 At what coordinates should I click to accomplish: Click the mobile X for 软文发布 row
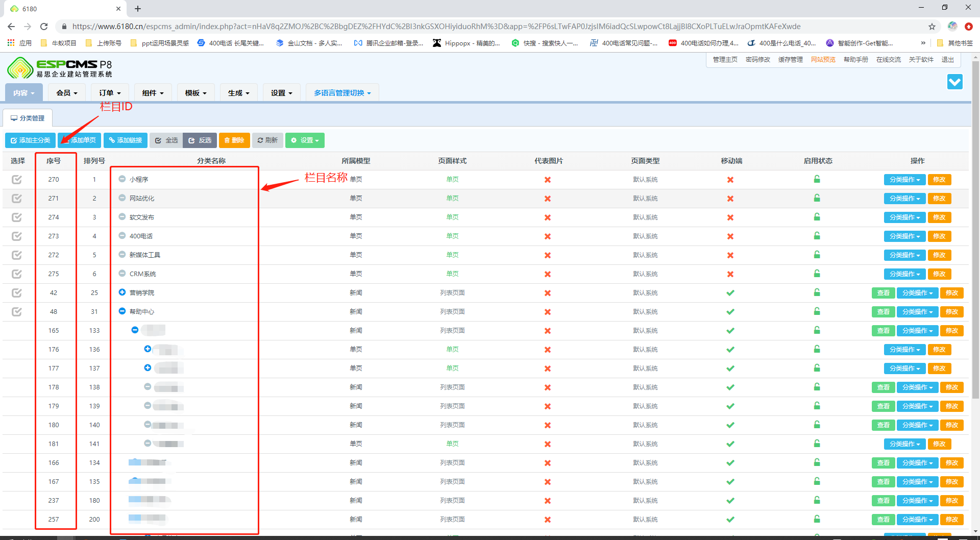[x=730, y=217]
